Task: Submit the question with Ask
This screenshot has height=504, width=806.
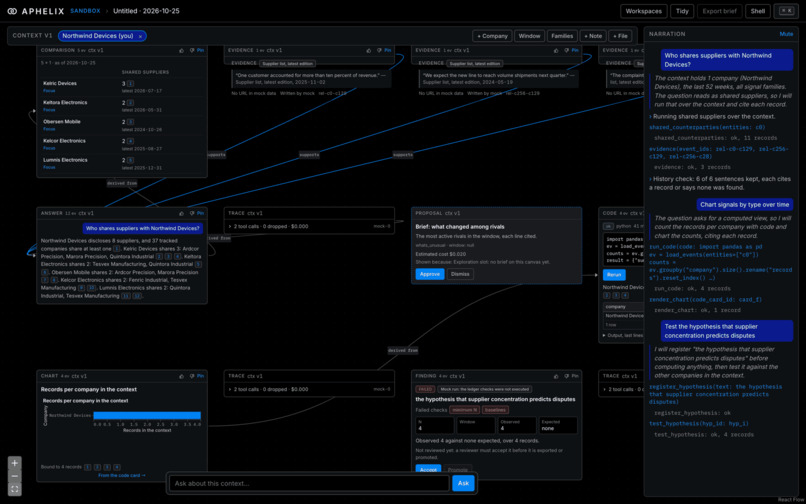Action: (x=463, y=483)
